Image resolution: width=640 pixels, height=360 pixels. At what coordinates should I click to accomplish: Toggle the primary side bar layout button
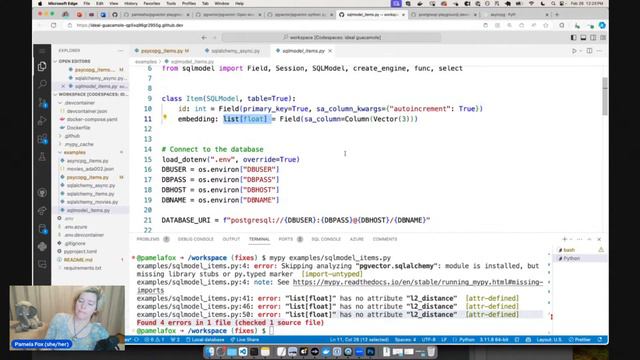[573, 38]
